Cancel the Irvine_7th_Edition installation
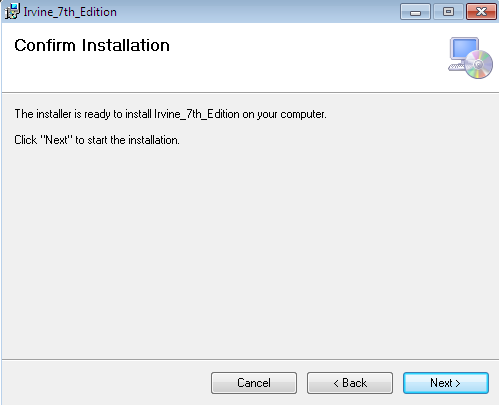 click(254, 383)
